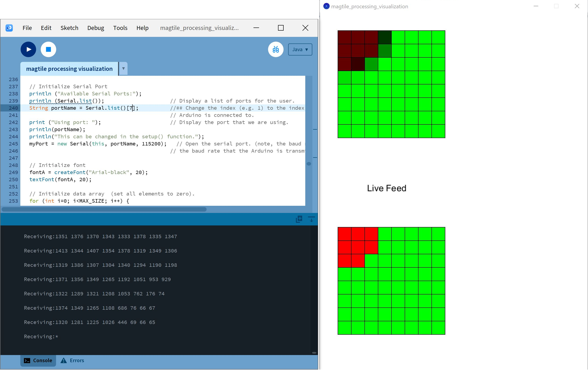Click top-left red cell in lower grid
This screenshot has height=370, width=588.
[344, 234]
